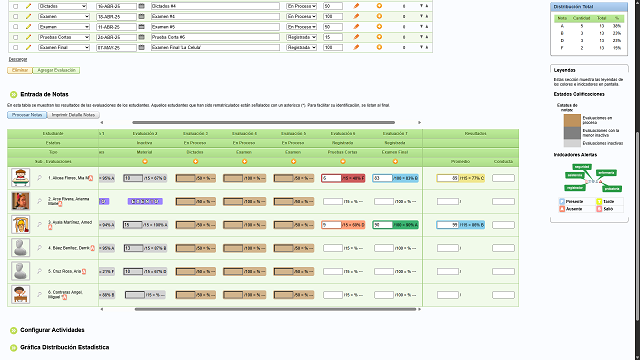The height and width of the screenshot is (360, 640).
Task: Open status dropdown for Examen #4 row
Action: (x=301, y=16)
